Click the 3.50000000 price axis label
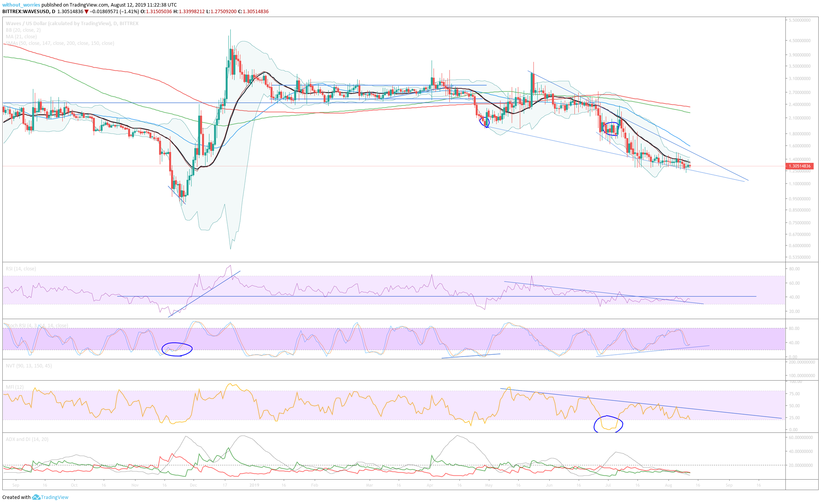 pyautogui.click(x=800, y=67)
